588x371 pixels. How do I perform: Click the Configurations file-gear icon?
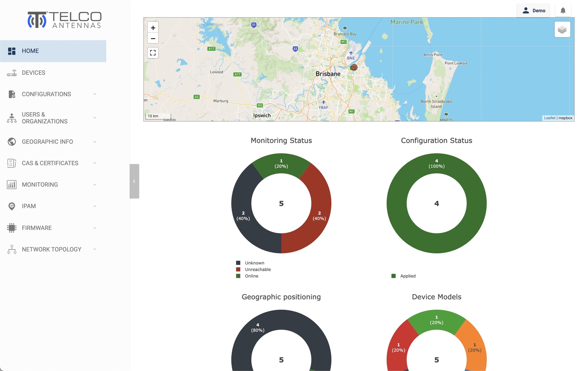12,94
